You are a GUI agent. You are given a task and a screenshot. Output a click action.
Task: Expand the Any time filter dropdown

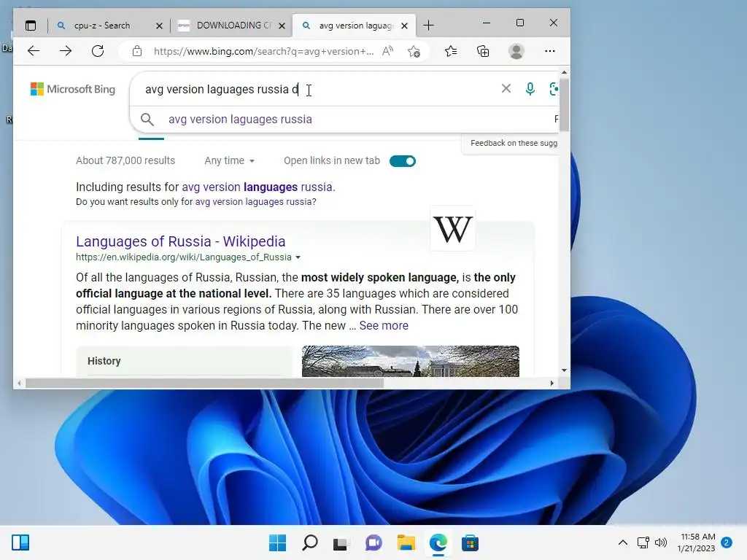[230, 161]
